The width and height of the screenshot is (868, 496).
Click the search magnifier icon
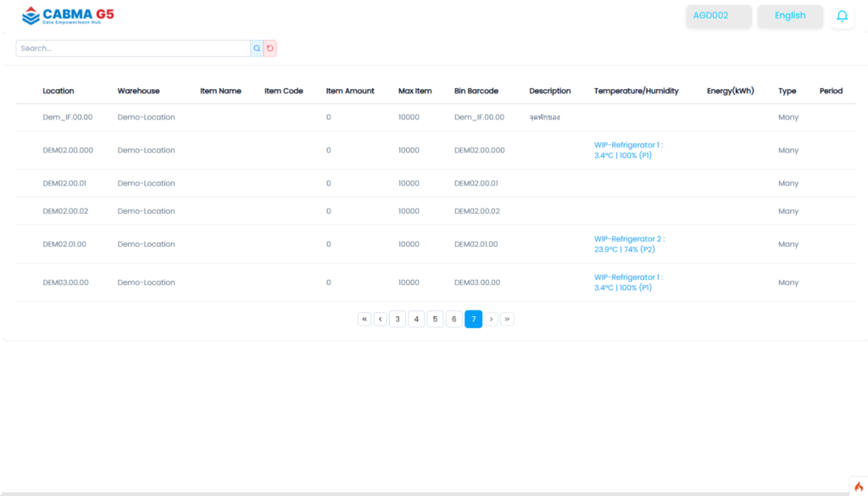[257, 48]
